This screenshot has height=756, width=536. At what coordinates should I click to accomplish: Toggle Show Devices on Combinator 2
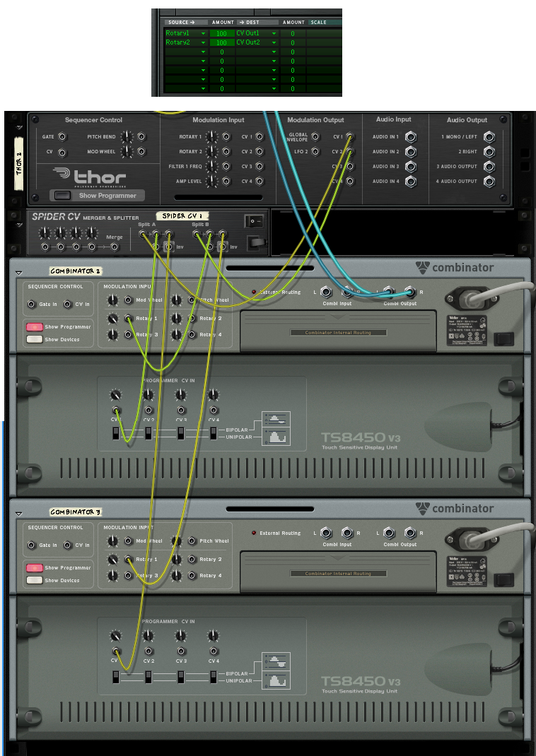pyautogui.click(x=34, y=339)
